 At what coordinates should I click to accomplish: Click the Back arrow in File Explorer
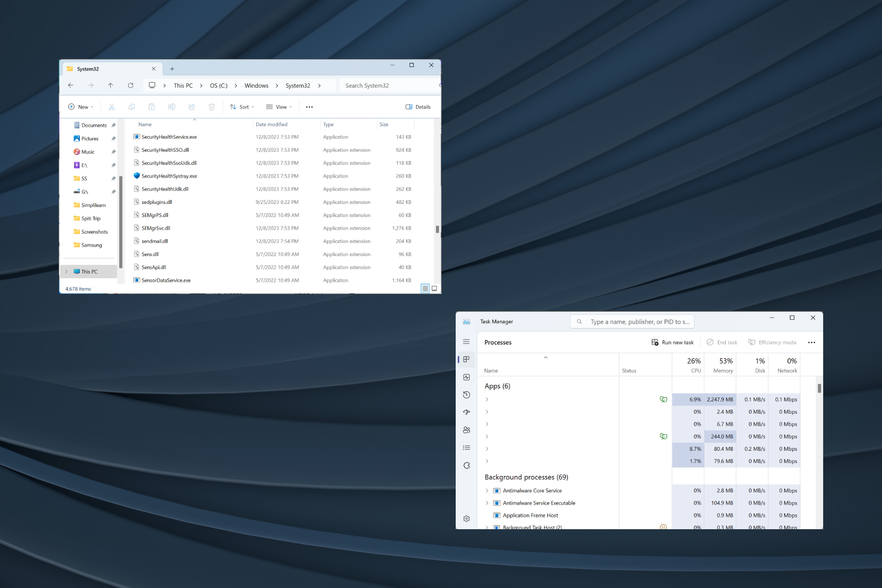pyautogui.click(x=71, y=85)
